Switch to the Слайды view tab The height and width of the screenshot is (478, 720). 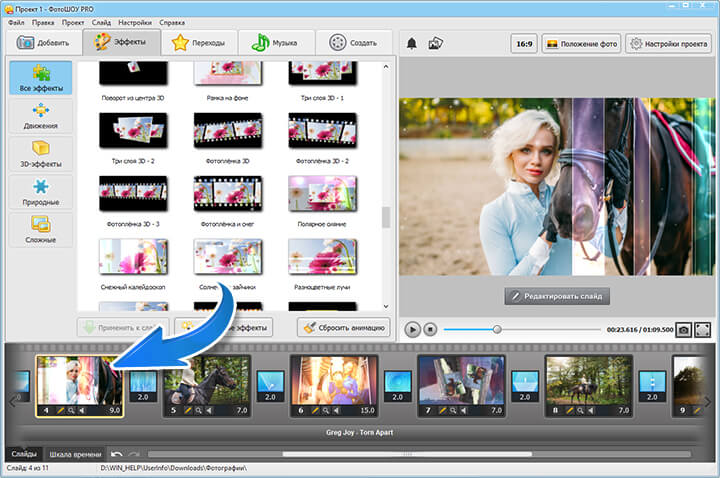pyautogui.click(x=24, y=454)
